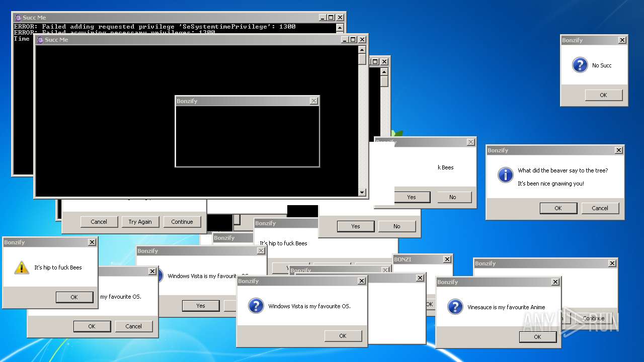Click the SeSystemtimePrivilege error line
Screen dimensions: 644x362
tap(154, 27)
